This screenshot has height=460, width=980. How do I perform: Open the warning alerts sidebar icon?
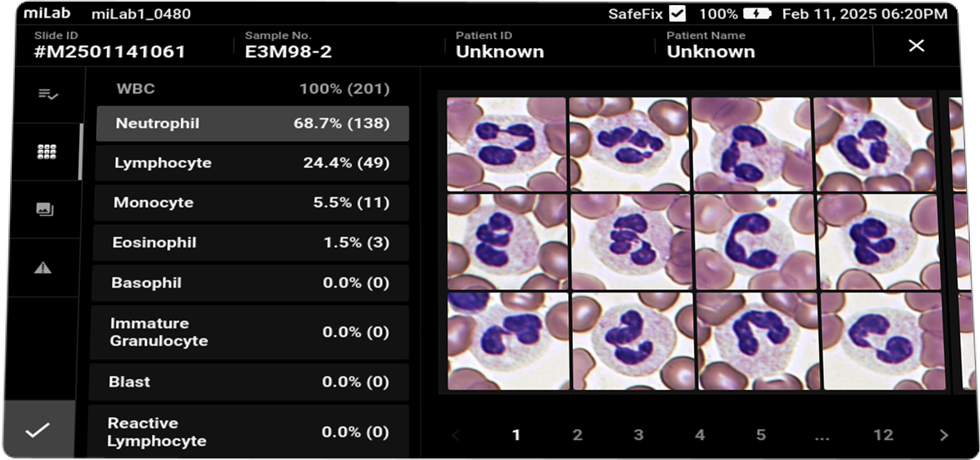43,267
